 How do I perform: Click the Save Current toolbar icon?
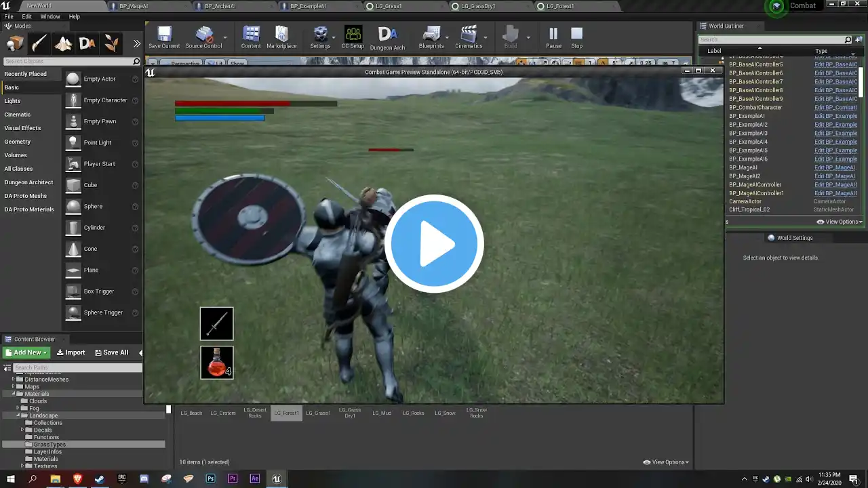pos(164,37)
